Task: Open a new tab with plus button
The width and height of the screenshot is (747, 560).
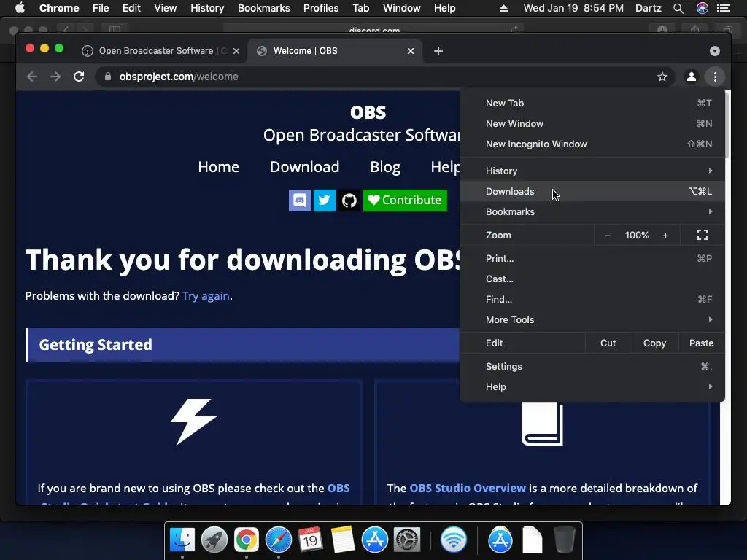Action: click(x=438, y=51)
